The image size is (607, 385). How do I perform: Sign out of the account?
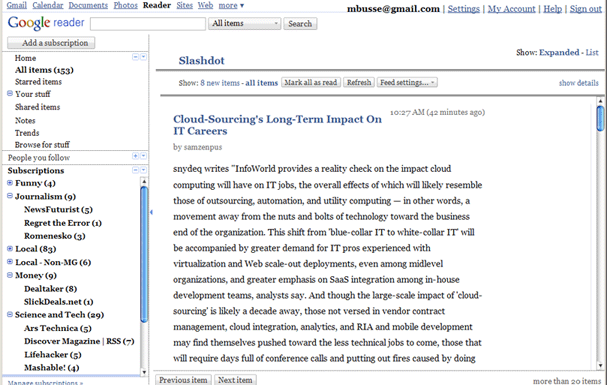pyautogui.click(x=586, y=9)
